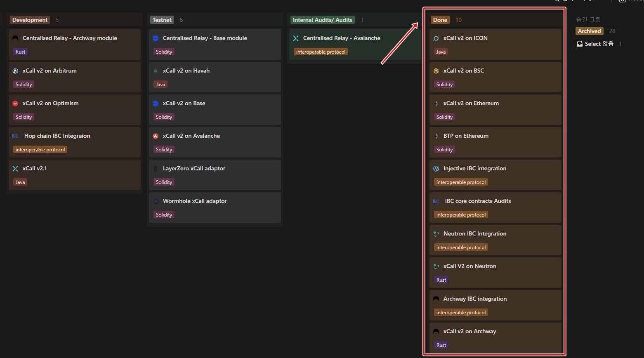This screenshot has width=644, height=358.
Task: Click the Injective icon on Injective IBC integration
Action: pos(436,169)
